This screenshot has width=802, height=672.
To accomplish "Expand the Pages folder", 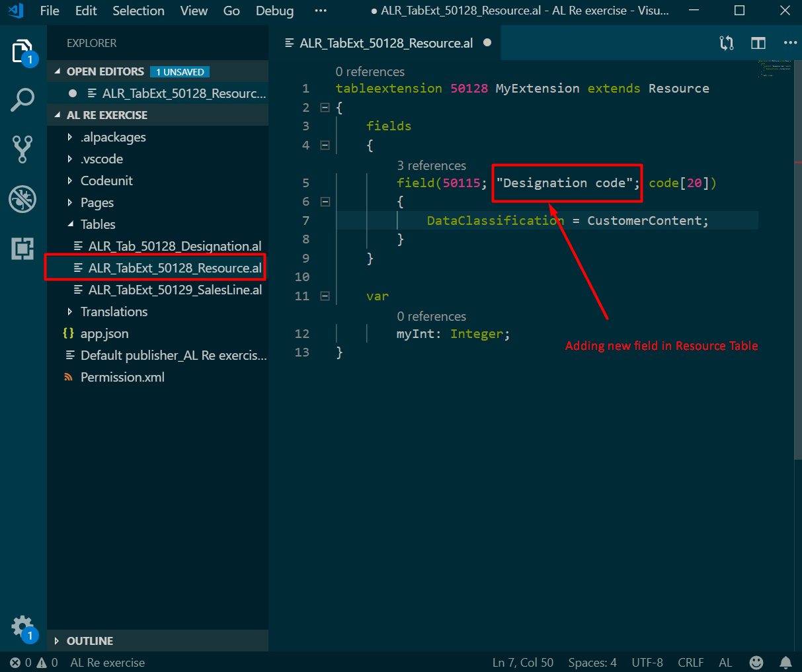I will click(97, 202).
